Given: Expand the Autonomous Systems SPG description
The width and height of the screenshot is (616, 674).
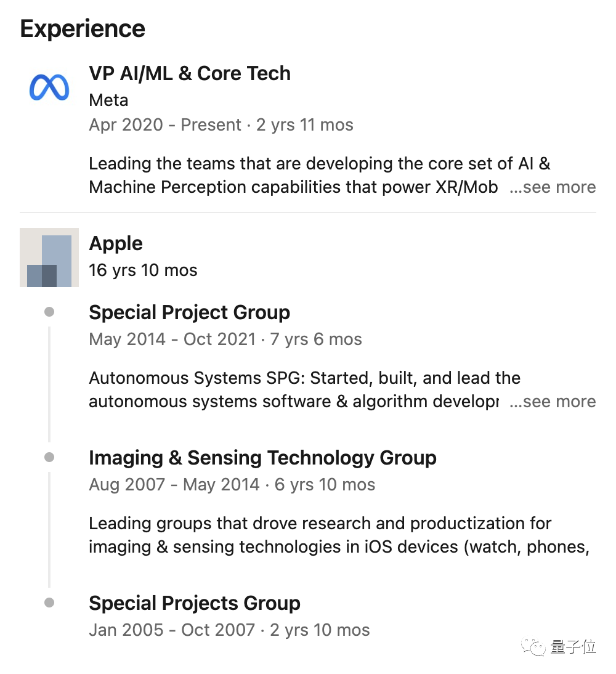Looking at the screenshot, I should [553, 402].
